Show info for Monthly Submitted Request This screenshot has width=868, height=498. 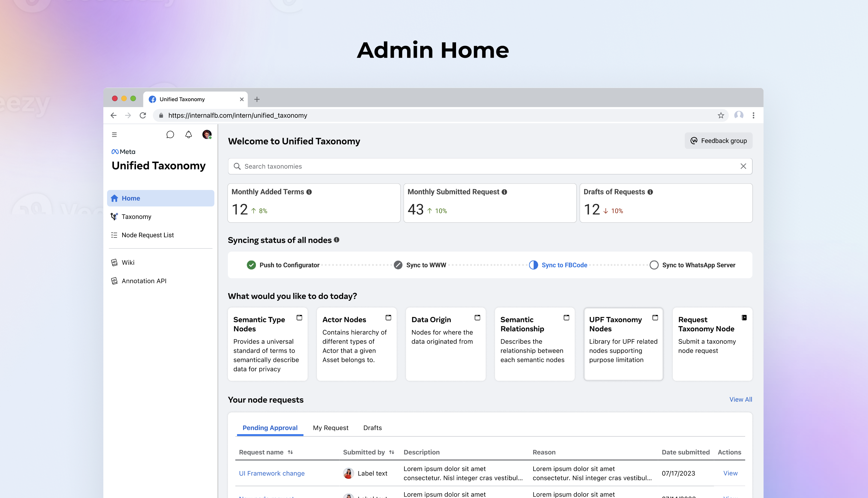[504, 192]
